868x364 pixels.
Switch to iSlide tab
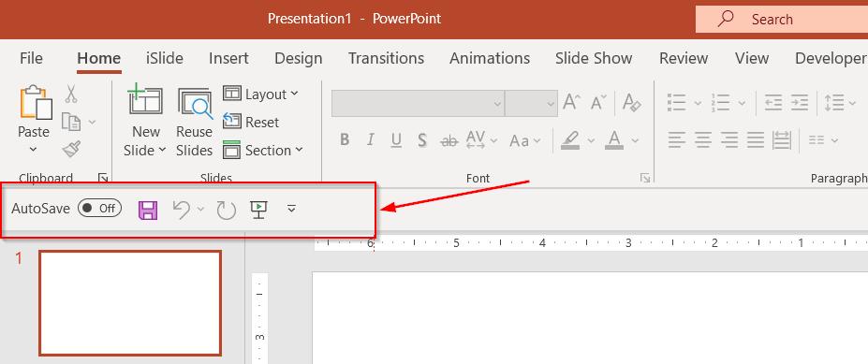pos(165,58)
